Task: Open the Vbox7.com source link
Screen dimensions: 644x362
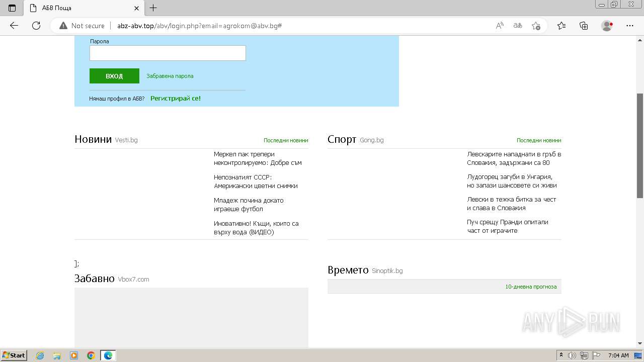Action: point(133,280)
